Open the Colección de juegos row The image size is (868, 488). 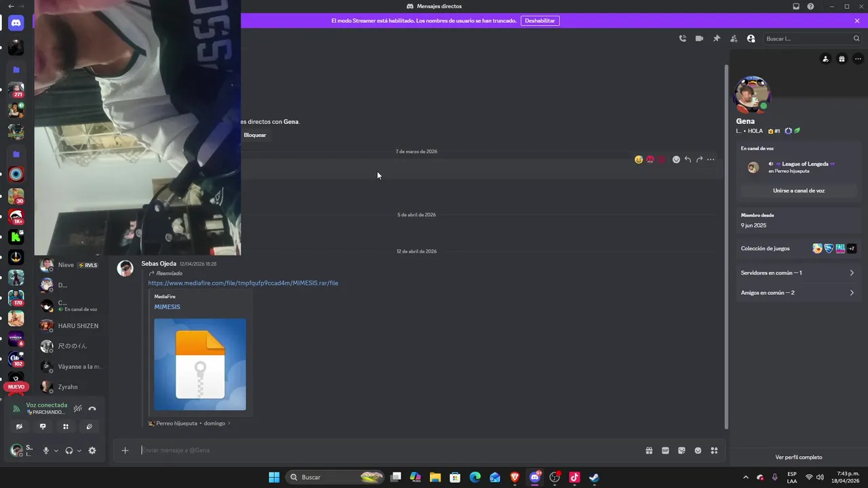pyautogui.click(x=798, y=249)
